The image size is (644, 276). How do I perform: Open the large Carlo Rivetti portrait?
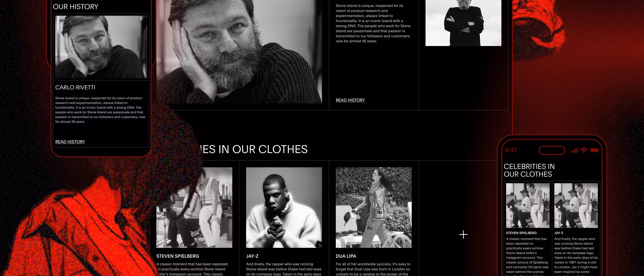click(239, 51)
